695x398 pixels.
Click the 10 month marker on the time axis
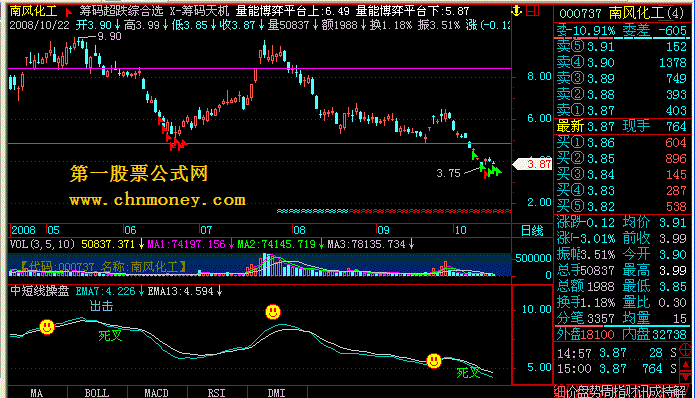pyautogui.click(x=461, y=230)
